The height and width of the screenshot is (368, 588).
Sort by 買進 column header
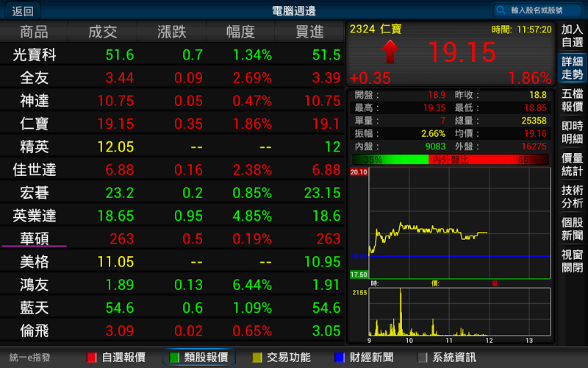point(309,32)
